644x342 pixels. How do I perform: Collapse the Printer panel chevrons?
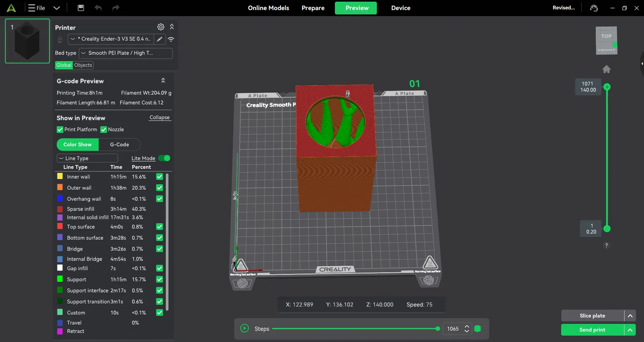pos(172,27)
